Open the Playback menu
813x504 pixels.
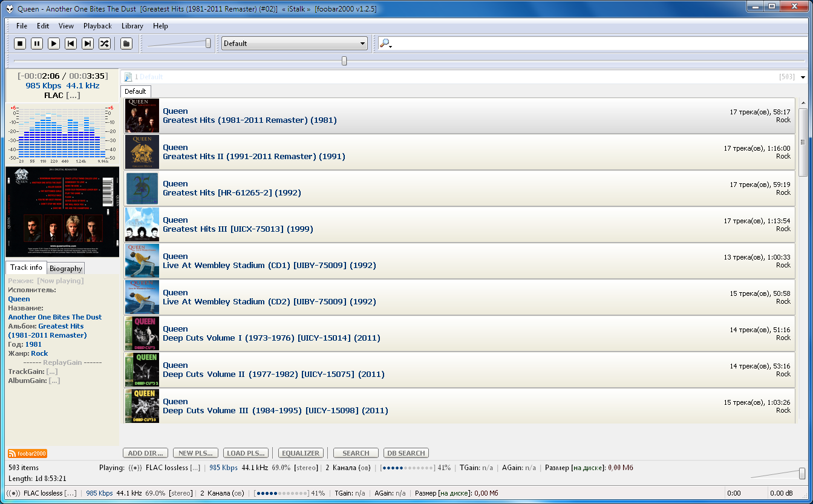click(x=97, y=26)
